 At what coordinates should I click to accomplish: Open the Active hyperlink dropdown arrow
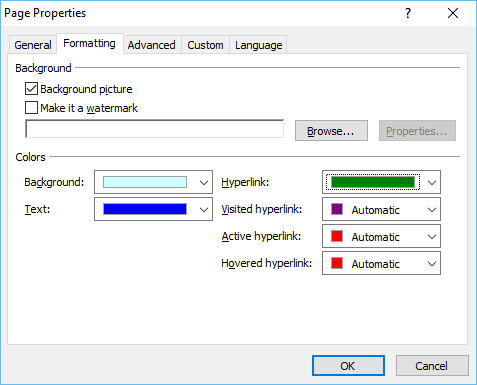pyautogui.click(x=432, y=236)
